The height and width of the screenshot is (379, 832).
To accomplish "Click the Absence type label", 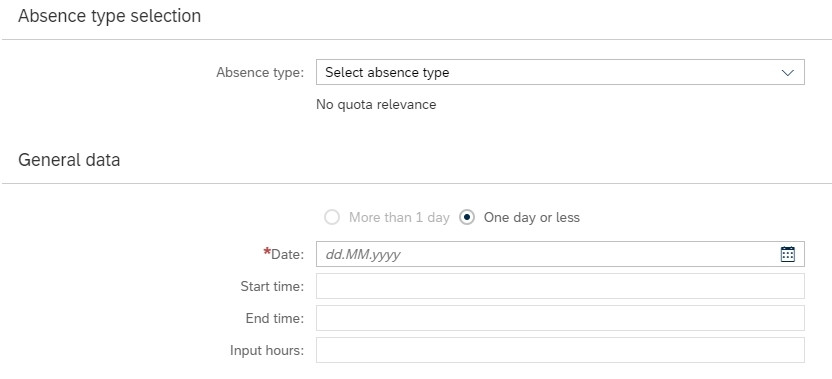I will click(x=260, y=73).
